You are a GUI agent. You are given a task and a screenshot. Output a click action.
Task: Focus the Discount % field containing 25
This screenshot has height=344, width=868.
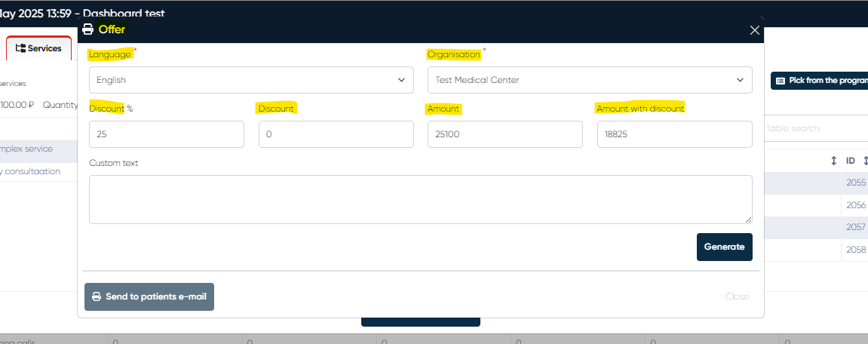(166, 134)
